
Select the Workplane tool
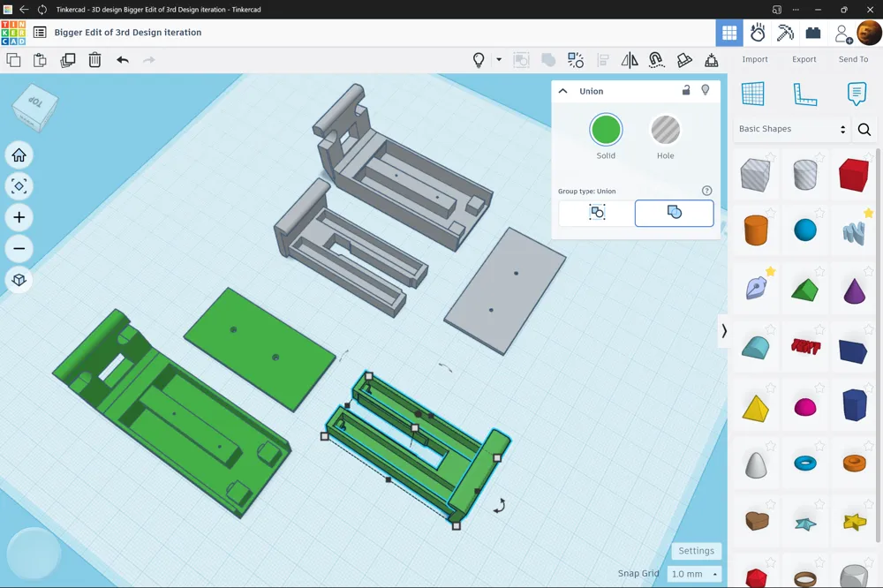[x=753, y=94]
